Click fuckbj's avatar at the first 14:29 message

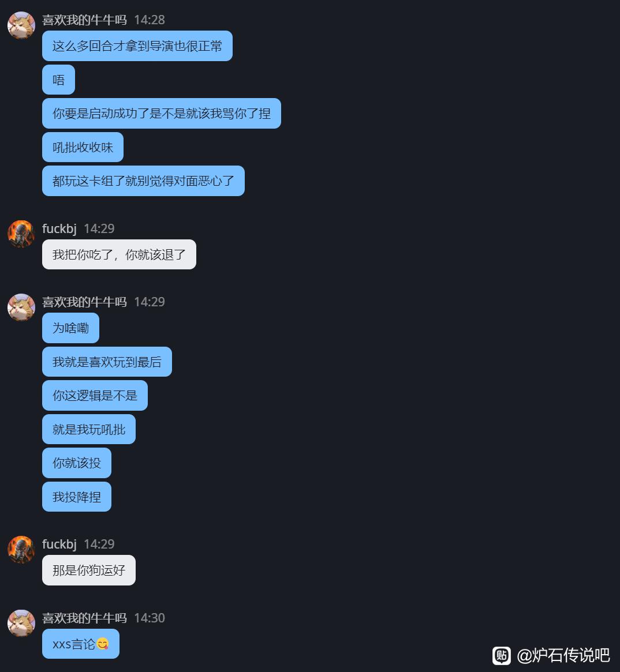tap(21, 234)
